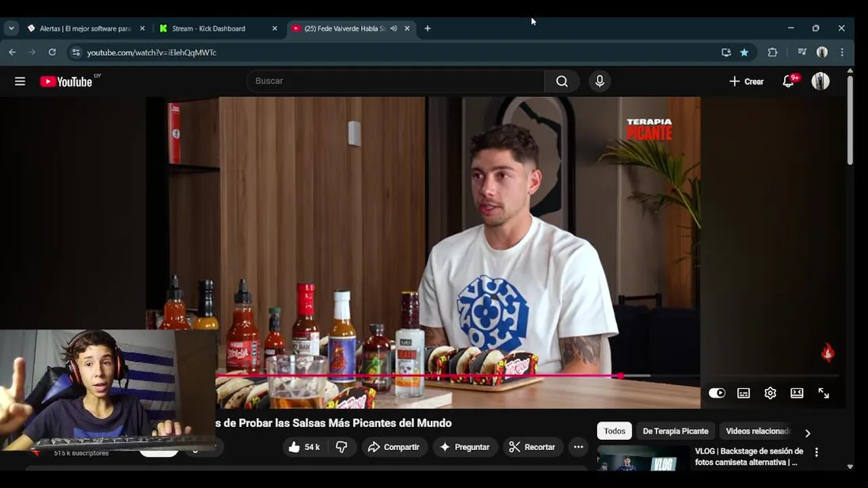The width and height of the screenshot is (868, 488).
Task: Dislike the video
Action: click(x=342, y=447)
